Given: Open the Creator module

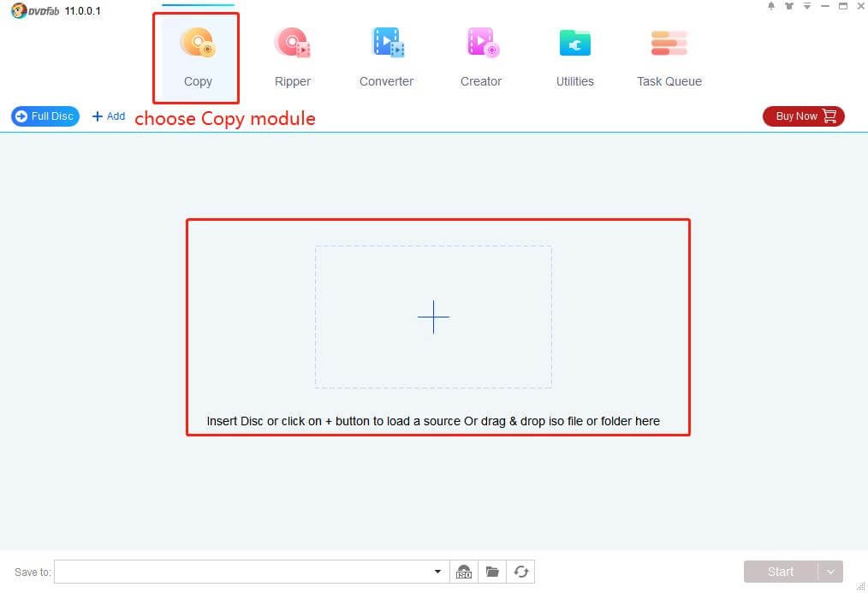Looking at the screenshot, I should click(x=480, y=56).
